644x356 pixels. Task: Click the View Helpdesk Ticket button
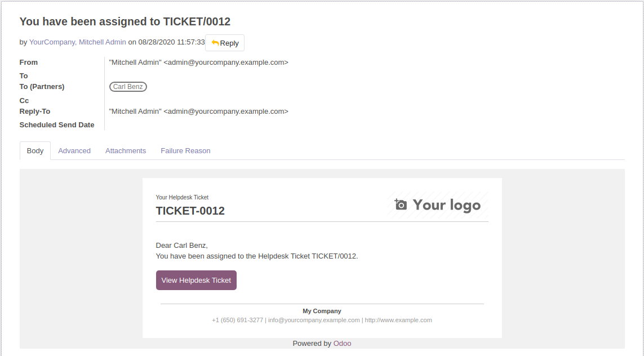(x=196, y=280)
